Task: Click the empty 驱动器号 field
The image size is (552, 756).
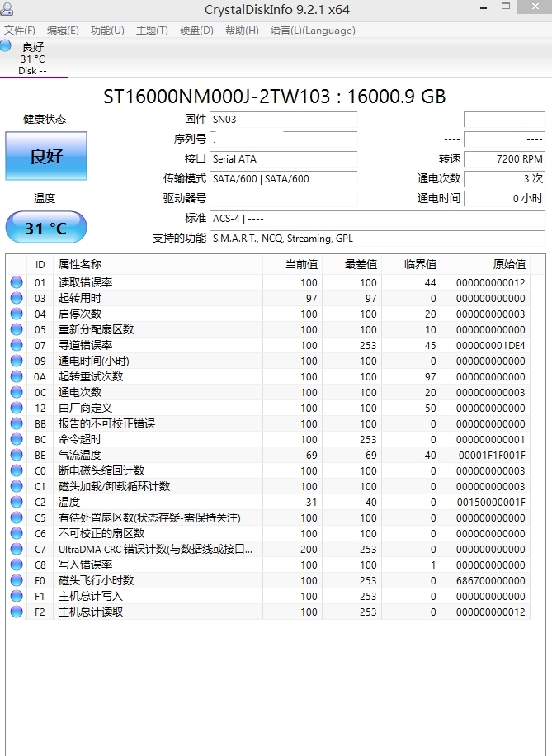Action: click(284, 199)
